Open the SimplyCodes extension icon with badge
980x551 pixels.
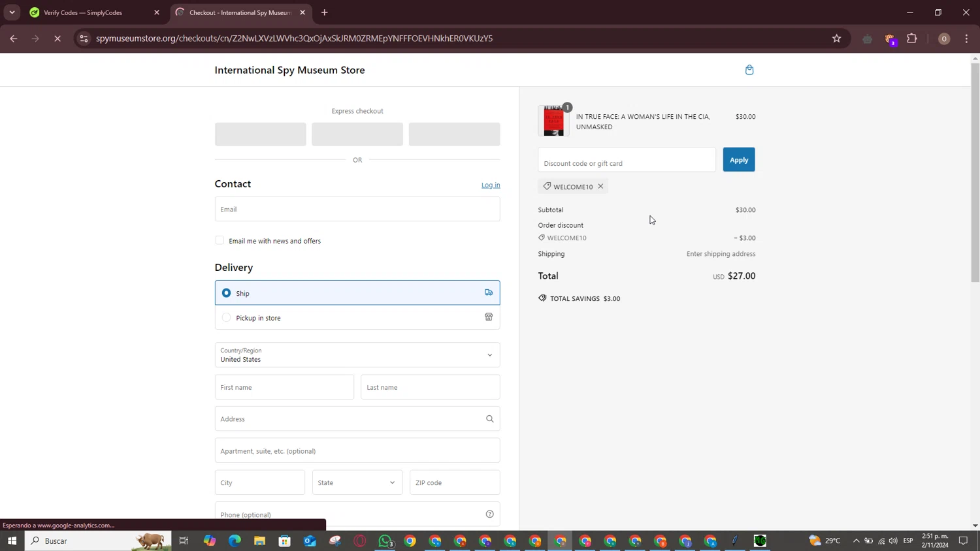890,39
